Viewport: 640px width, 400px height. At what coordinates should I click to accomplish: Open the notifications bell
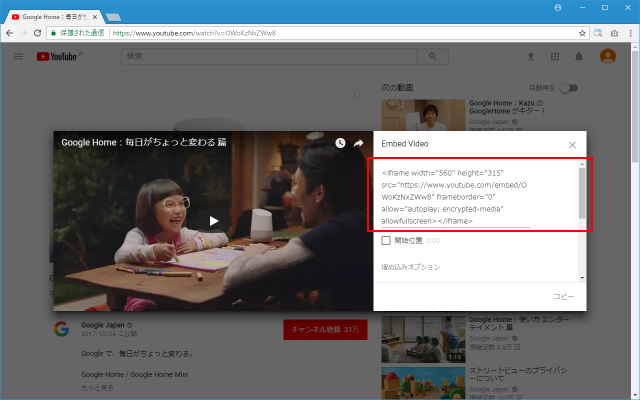coord(579,56)
